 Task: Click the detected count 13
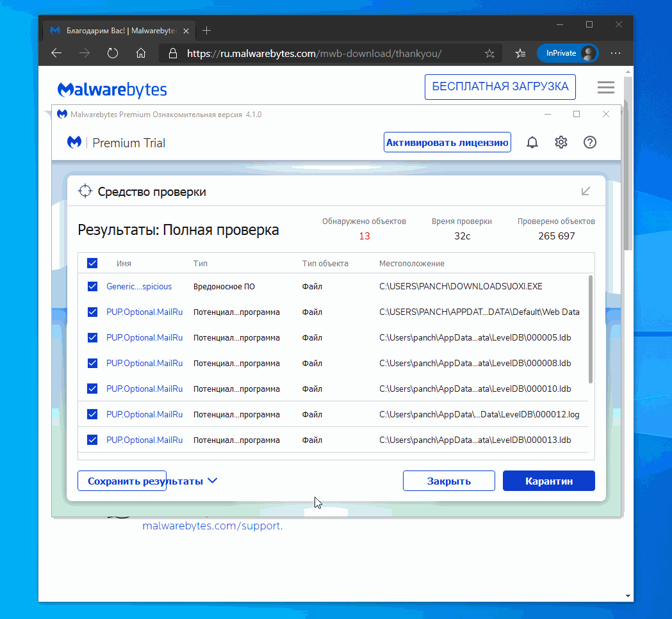point(365,236)
